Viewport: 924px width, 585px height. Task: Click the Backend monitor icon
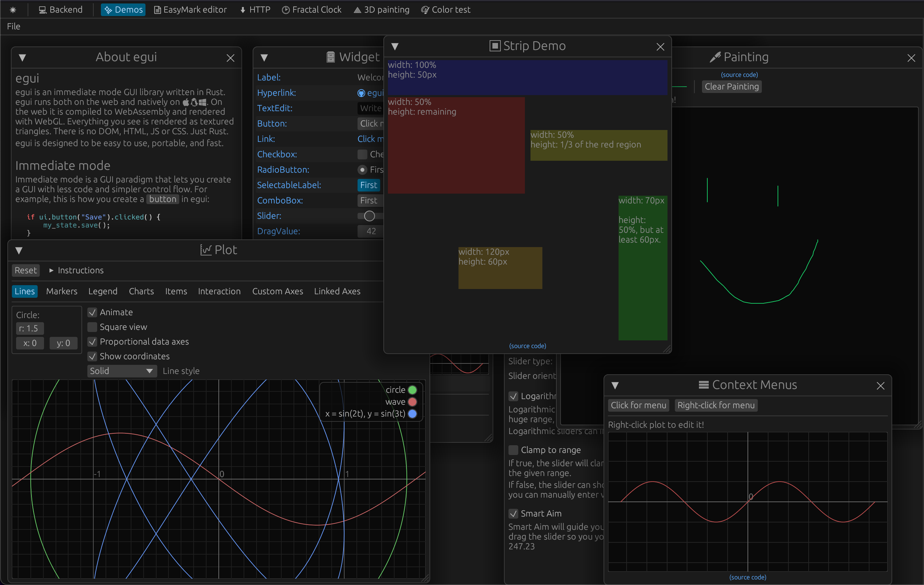point(42,9)
